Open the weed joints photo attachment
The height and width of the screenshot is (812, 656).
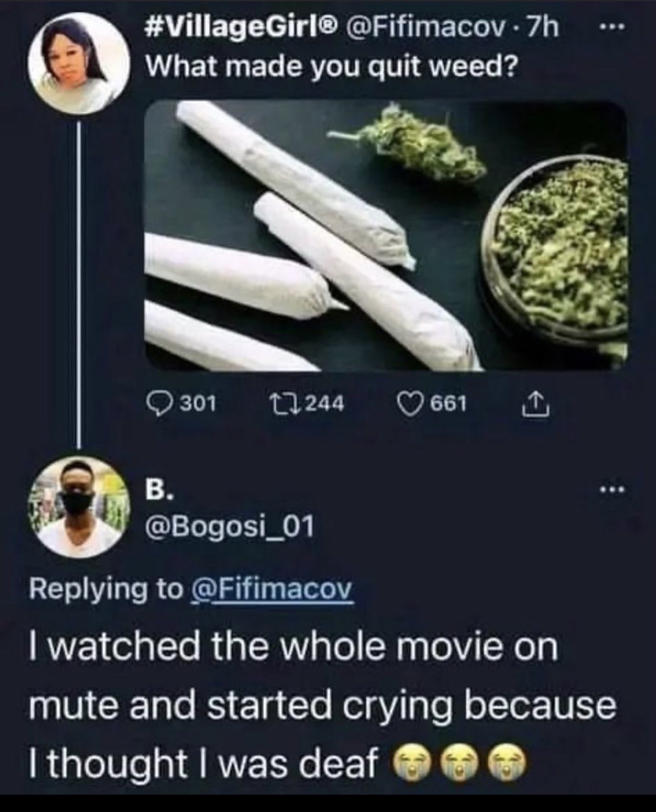pyautogui.click(x=386, y=235)
